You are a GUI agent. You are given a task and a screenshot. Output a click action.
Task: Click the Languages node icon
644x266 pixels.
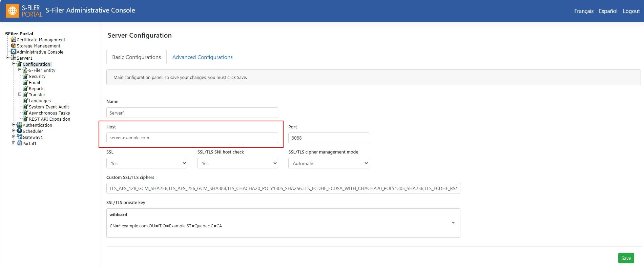(26, 101)
